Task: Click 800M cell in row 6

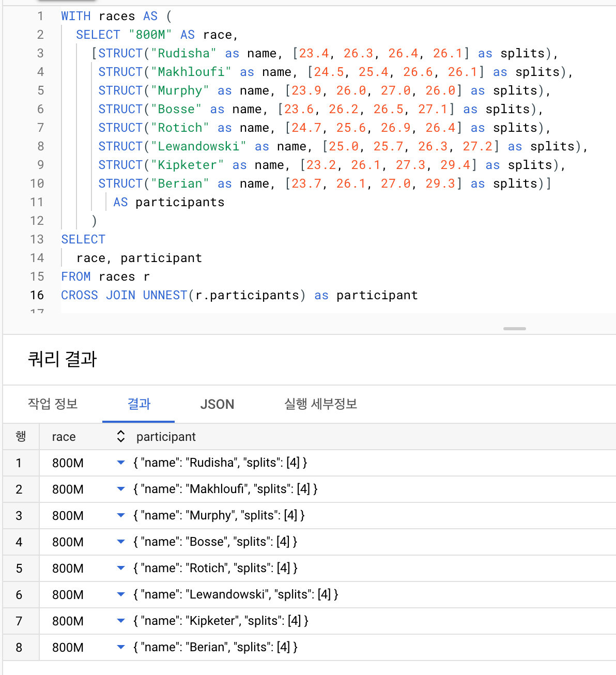Action: 68,595
